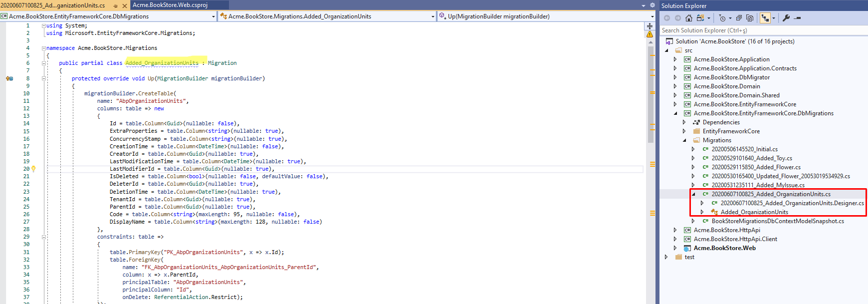Screen dimensions: 868x304
Task: Click the yellow warning indicator icon
Action: (x=650, y=34)
